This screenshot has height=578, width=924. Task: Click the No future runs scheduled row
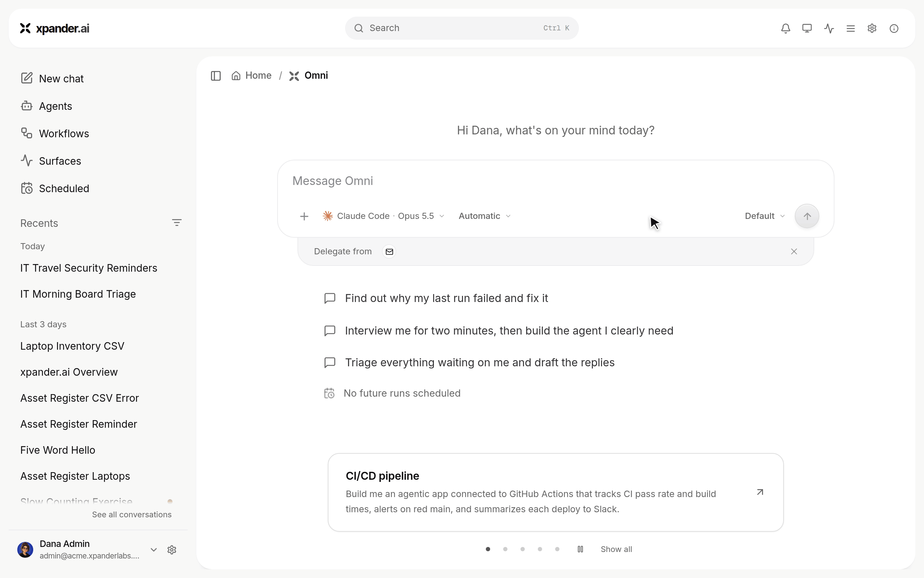tap(392, 393)
